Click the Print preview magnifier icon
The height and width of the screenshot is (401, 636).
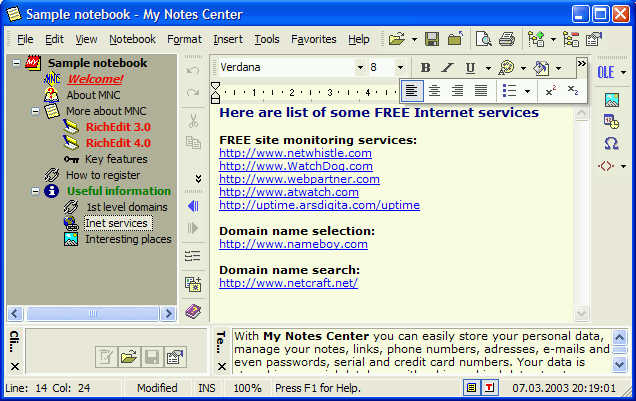click(x=483, y=39)
